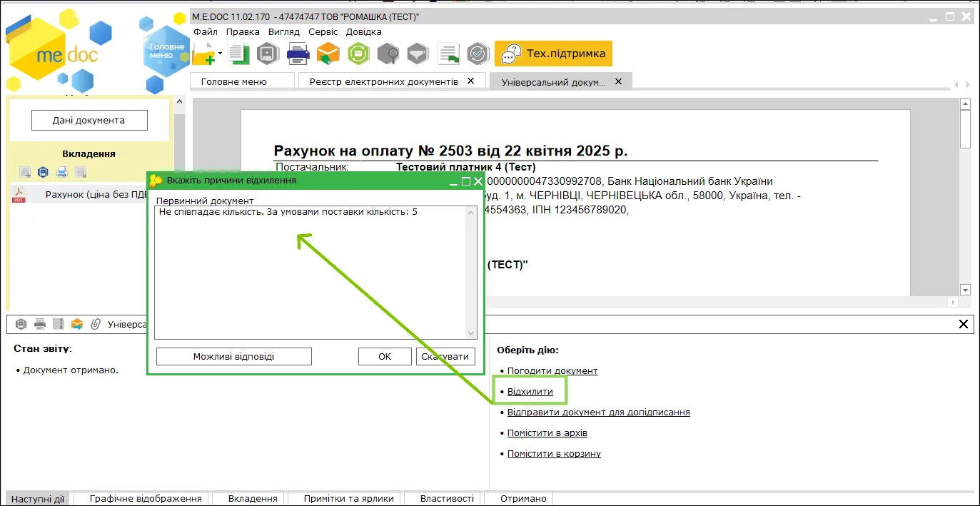The image size is (980, 506).
Task: Click the PDF file icon of Рахунок attachment
Action: [x=19, y=194]
